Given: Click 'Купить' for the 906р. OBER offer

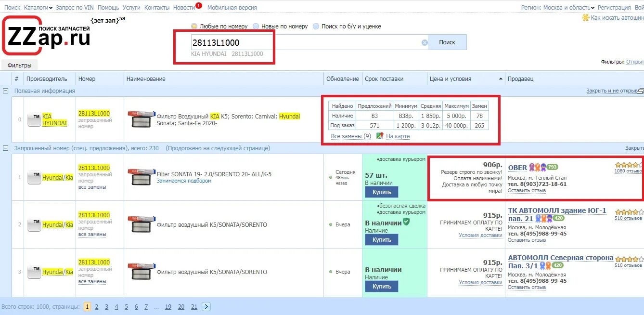Looking at the screenshot, I should point(382,192).
